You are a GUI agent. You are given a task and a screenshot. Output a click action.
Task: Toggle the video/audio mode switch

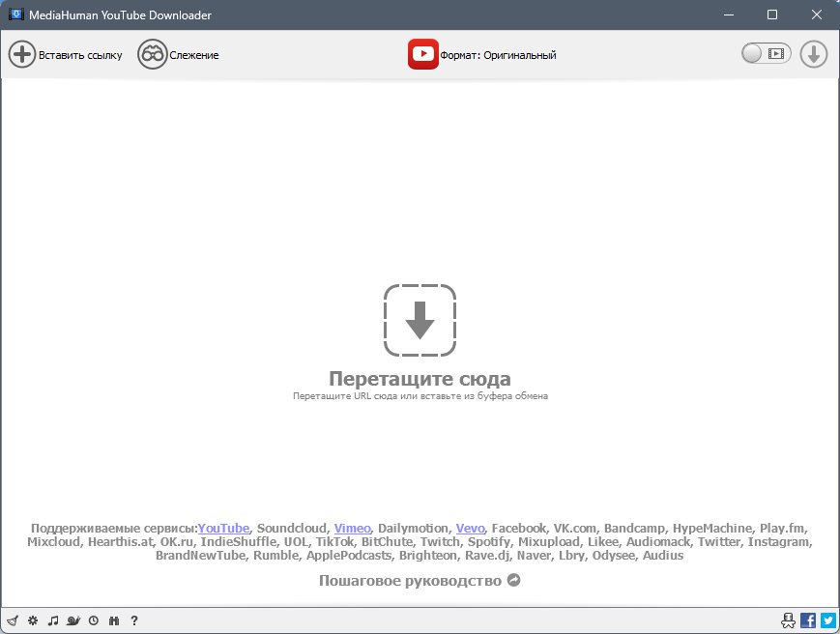click(x=767, y=53)
